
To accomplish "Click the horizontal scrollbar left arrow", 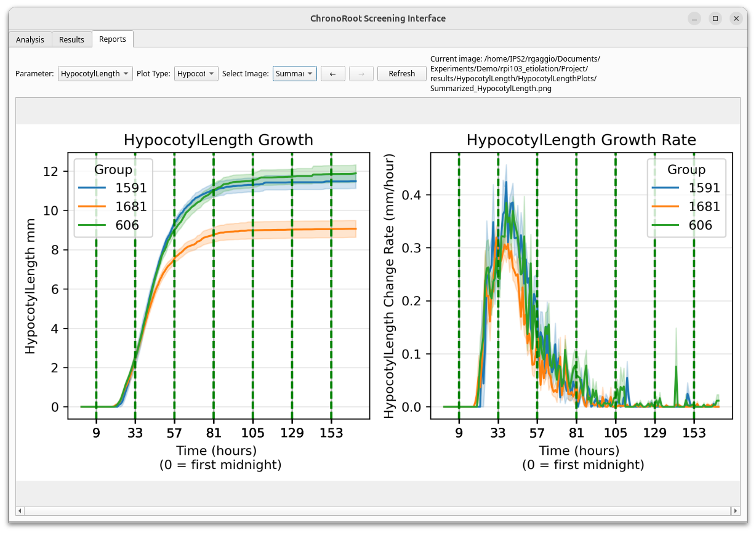I will (20, 511).
